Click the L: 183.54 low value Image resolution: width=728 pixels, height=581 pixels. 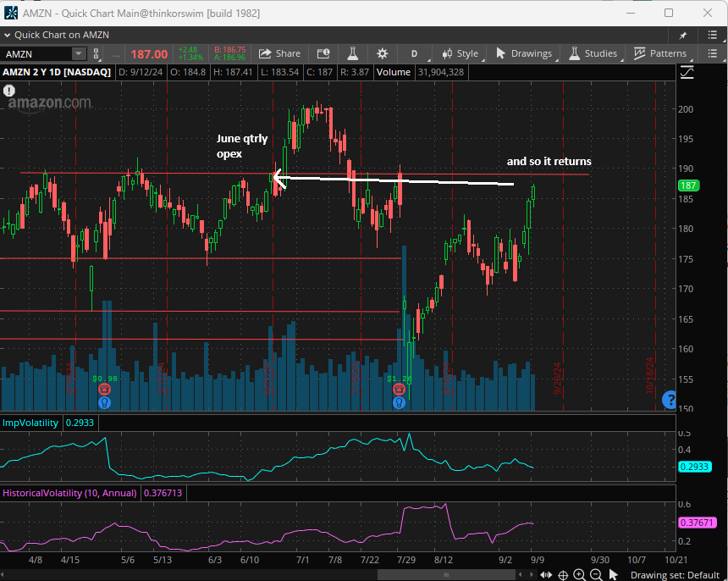[279, 72]
